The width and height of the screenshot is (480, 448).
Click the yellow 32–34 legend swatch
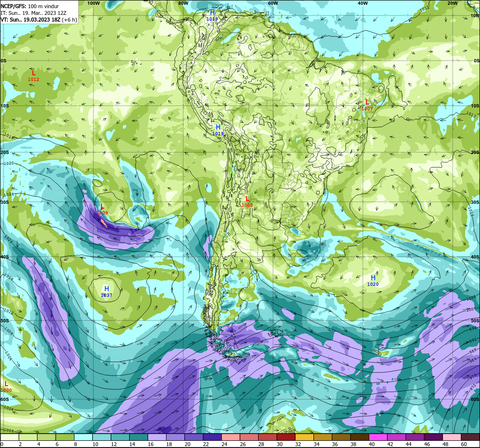pyautogui.click(x=305, y=437)
